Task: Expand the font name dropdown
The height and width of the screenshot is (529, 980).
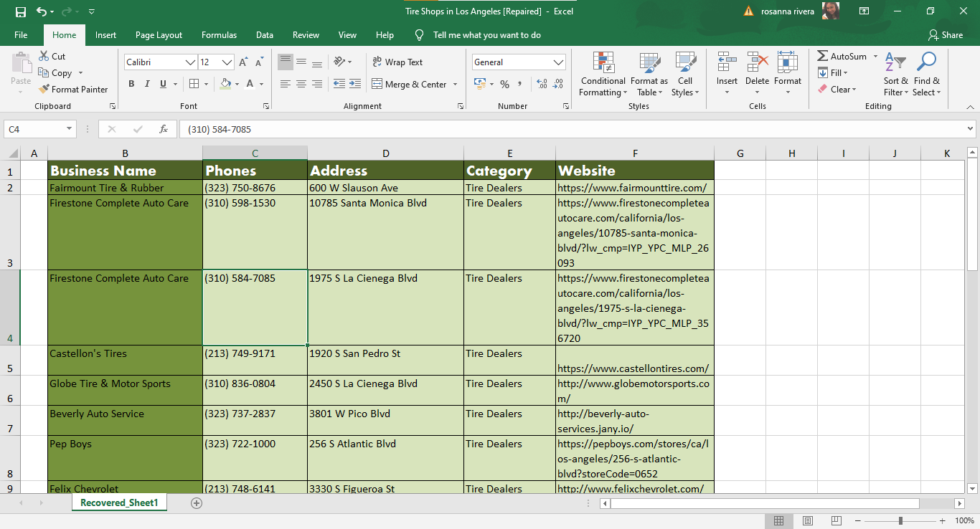Action: point(191,62)
